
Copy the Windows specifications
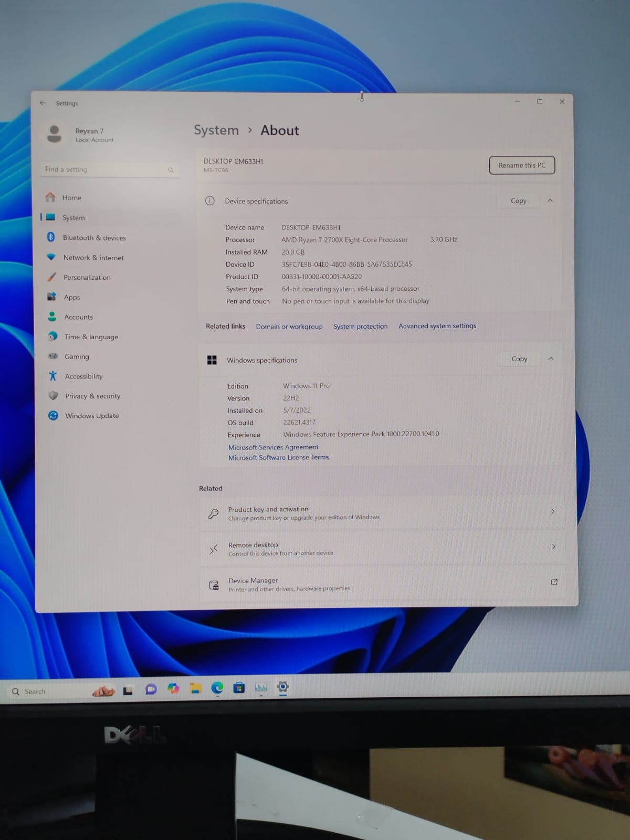(519, 359)
